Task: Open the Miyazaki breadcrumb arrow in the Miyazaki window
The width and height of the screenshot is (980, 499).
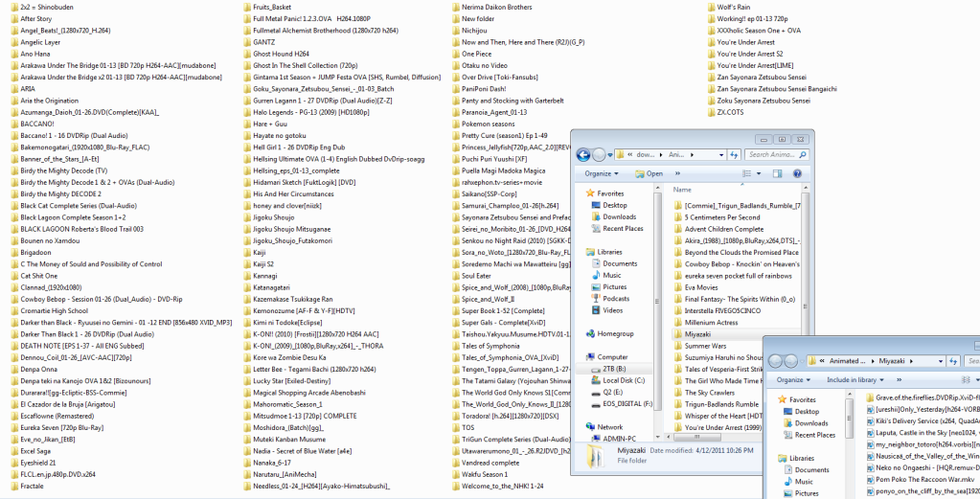Action: 911,361
